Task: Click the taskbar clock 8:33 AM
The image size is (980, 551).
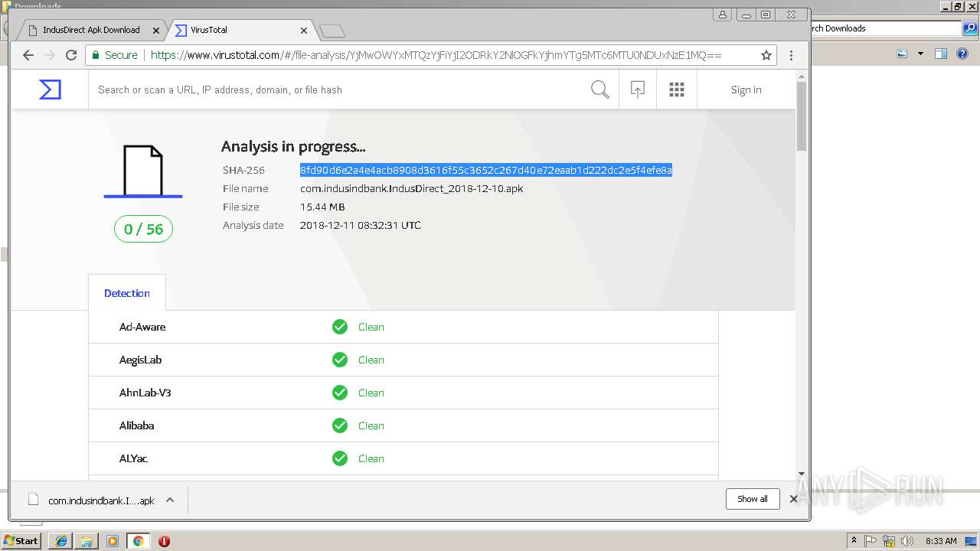Action: [x=941, y=541]
